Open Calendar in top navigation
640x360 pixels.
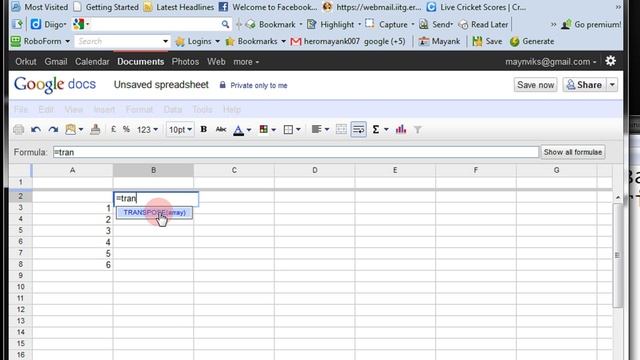92,62
